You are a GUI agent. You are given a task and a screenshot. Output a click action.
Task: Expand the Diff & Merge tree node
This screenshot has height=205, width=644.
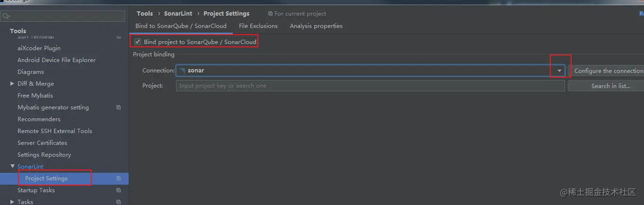(x=12, y=84)
